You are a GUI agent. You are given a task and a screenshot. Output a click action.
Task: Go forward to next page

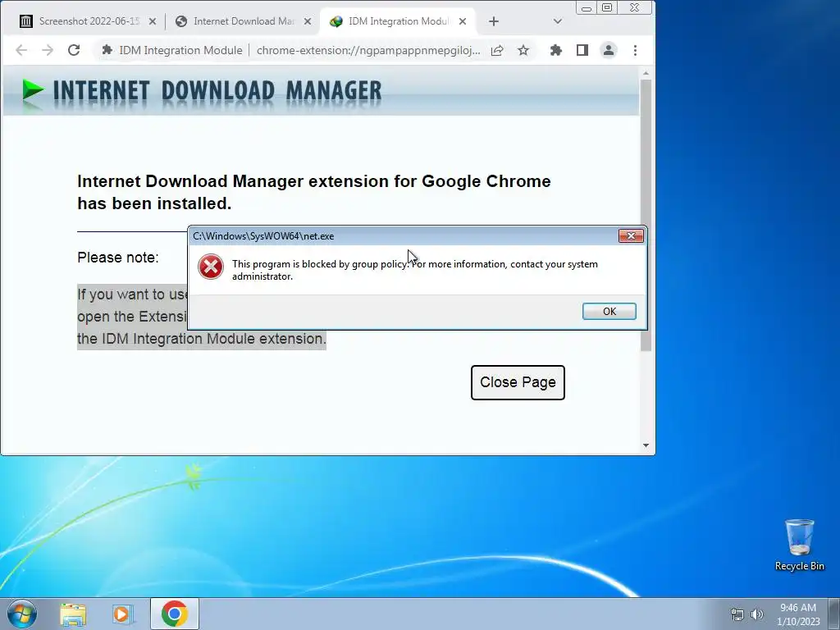(x=48, y=50)
